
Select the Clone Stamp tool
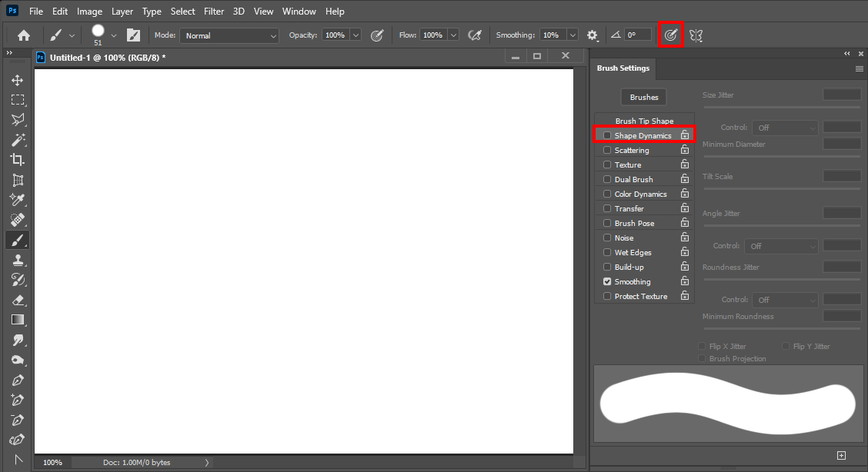(18, 259)
